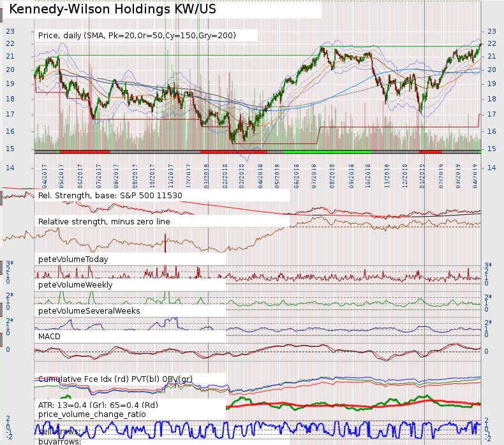The width and height of the screenshot is (504, 445).
Task: Click the Rel. Strength, base: S&P 500 label
Action: click(110, 196)
